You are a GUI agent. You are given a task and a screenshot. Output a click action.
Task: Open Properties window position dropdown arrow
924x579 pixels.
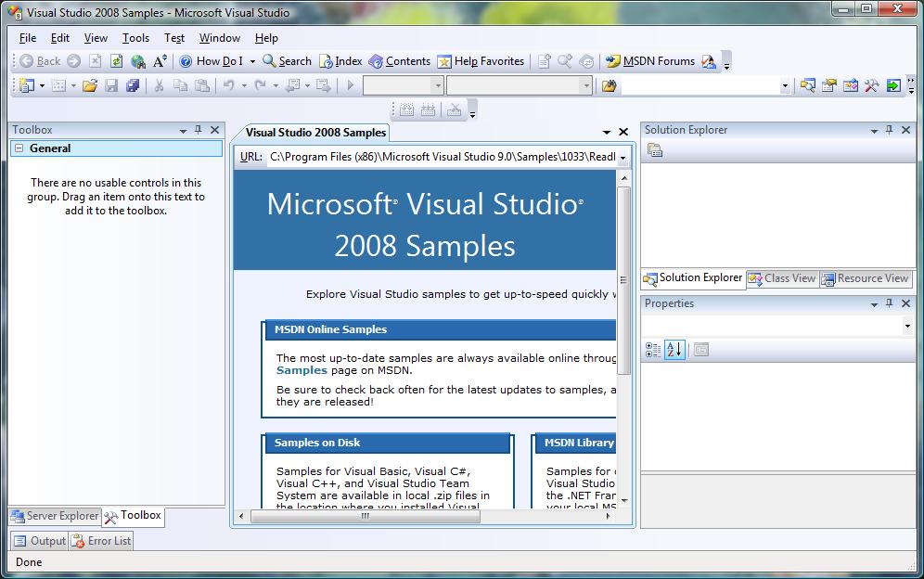[x=875, y=305]
